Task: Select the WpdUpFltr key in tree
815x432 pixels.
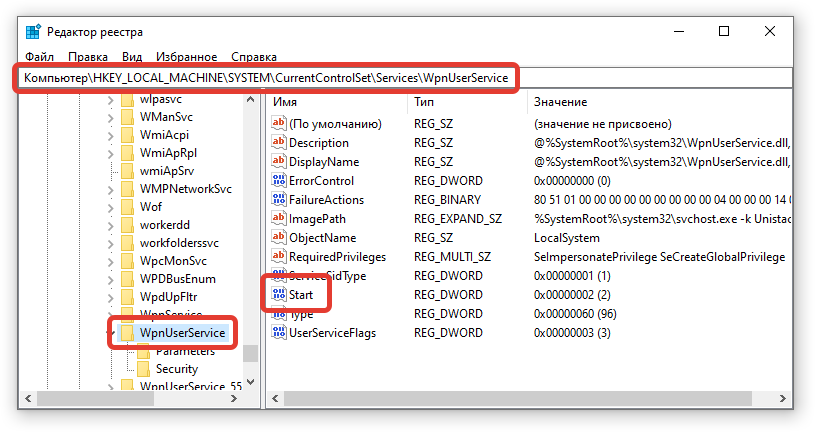Action: [164, 297]
